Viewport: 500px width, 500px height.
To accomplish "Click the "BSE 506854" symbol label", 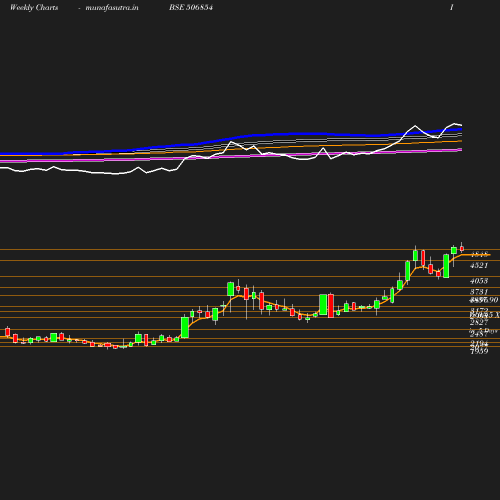I will (191, 7).
